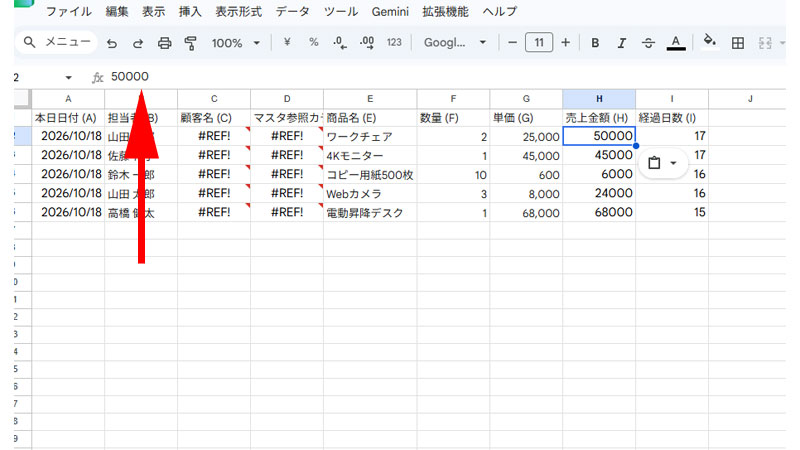This screenshot has height=450, width=800.
Task: Expand paste options dropdown arrow
Action: pos(673,163)
